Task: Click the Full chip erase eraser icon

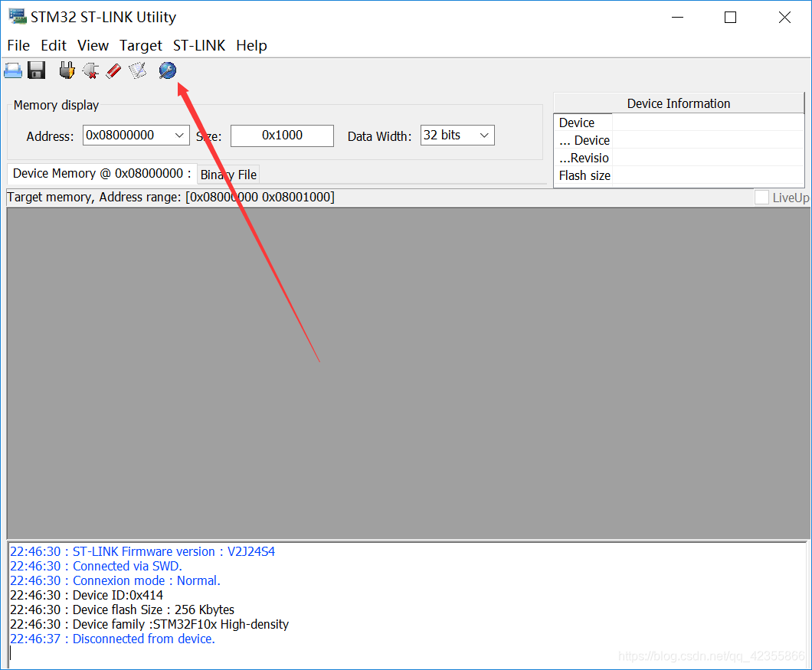Action: [x=113, y=70]
